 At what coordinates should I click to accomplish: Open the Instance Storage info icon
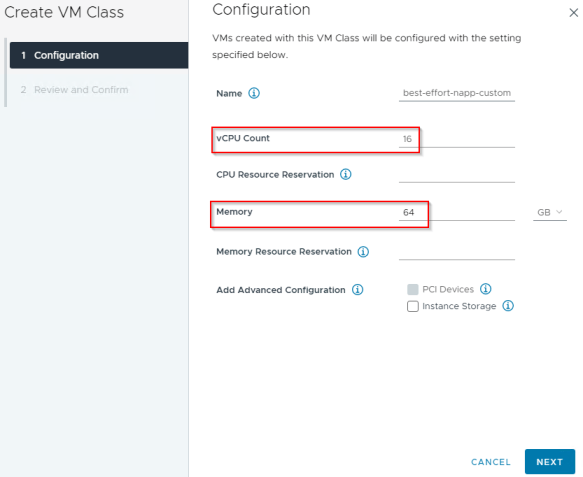[508, 306]
